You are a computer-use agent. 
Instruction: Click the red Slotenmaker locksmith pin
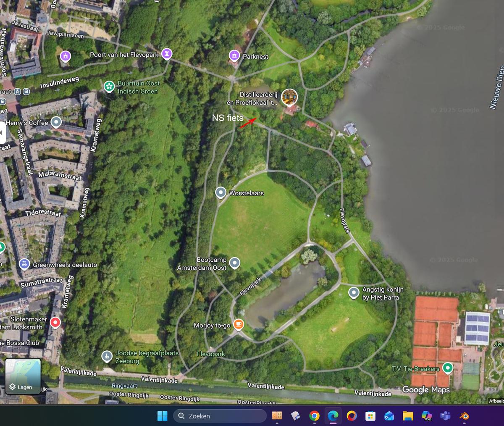pos(55,322)
